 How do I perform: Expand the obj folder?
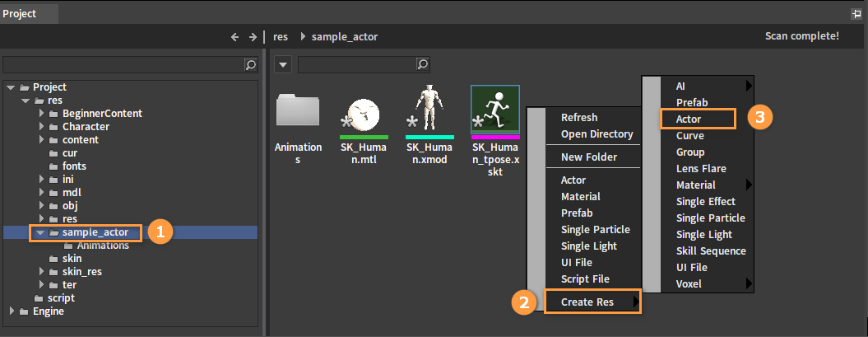click(41, 206)
